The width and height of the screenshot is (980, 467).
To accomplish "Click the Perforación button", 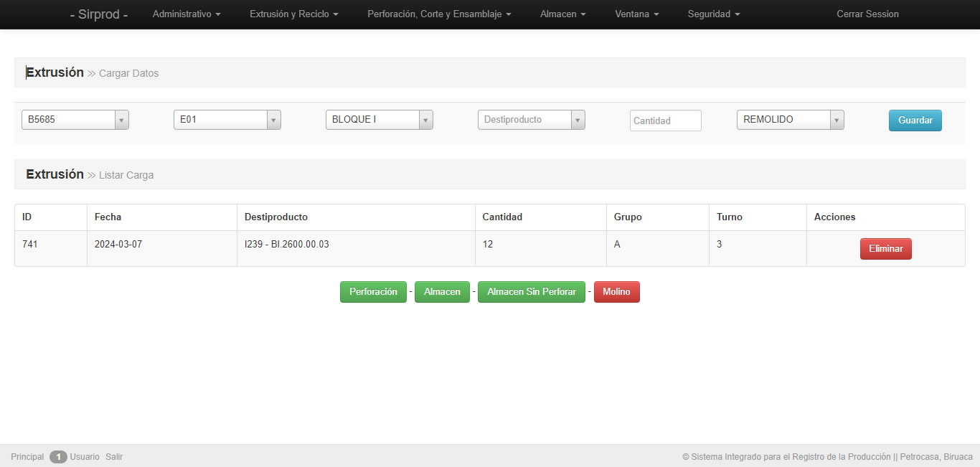I will point(373,292).
